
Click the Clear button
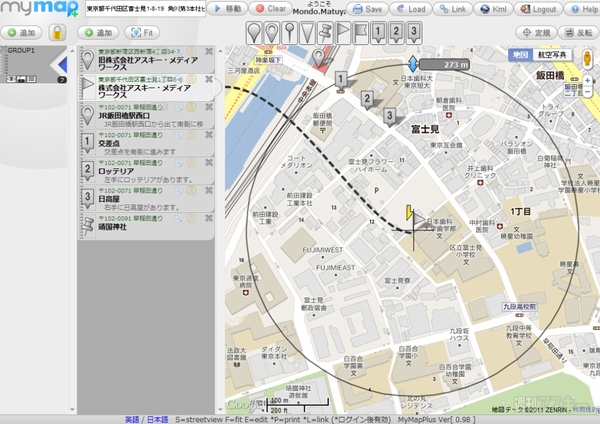(271, 8)
